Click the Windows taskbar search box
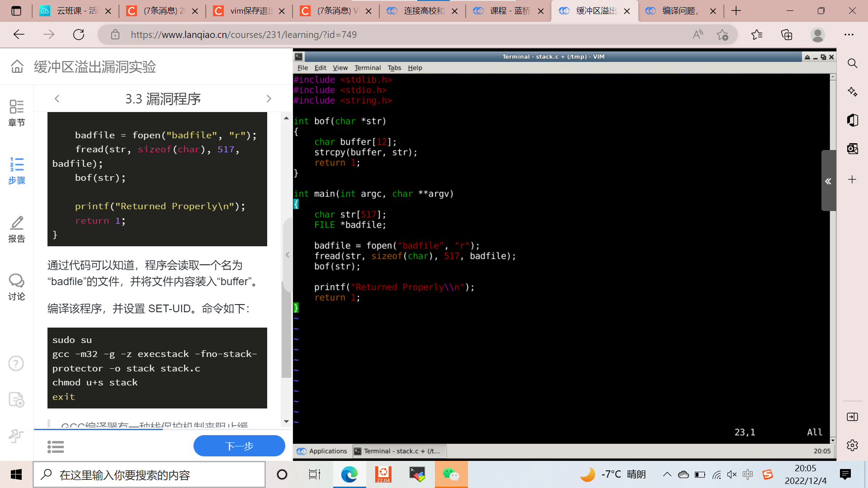This screenshot has height=488, width=868. pos(149,474)
